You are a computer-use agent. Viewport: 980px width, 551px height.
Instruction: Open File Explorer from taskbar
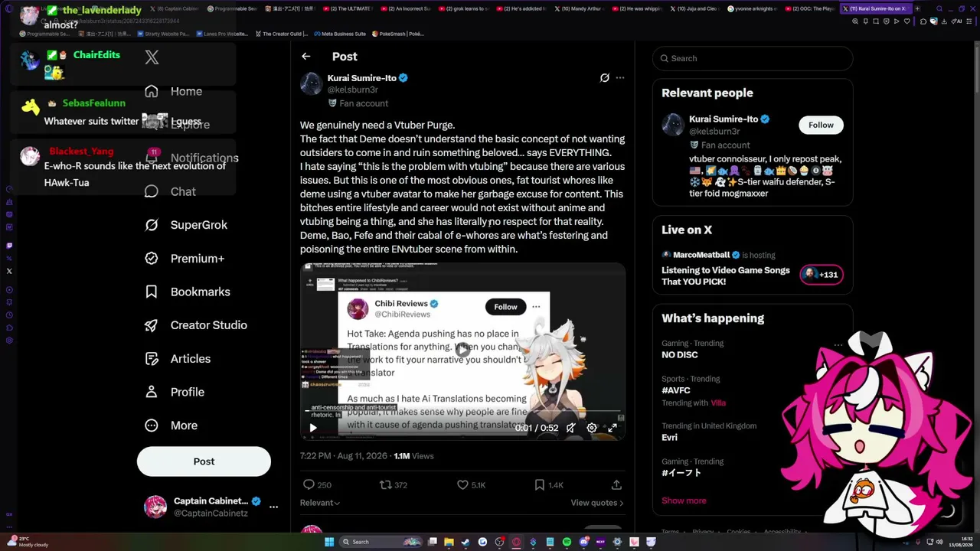point(449,542)
